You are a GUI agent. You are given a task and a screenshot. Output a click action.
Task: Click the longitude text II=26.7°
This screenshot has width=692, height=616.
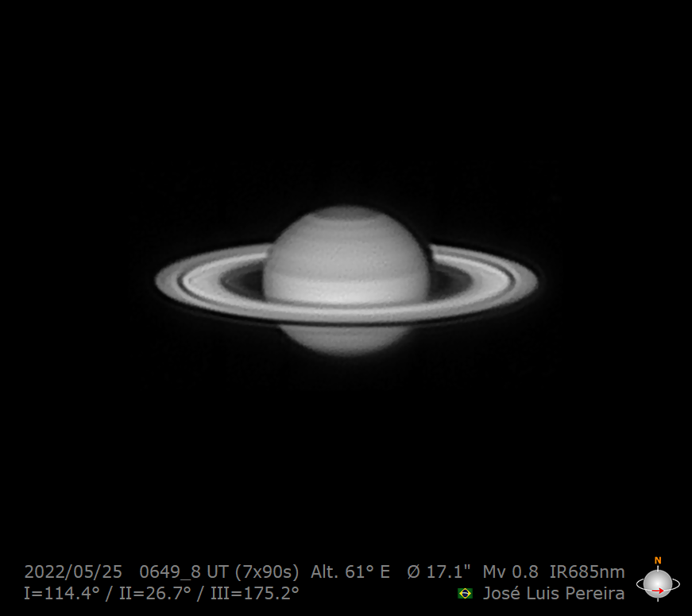155,593
